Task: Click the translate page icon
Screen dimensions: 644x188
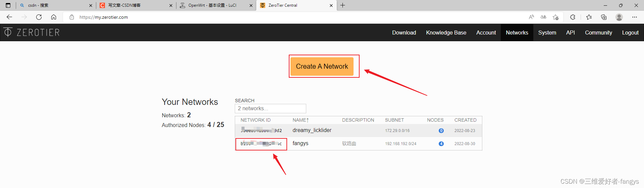Action: pyautogui.click(x=543, y=17)
